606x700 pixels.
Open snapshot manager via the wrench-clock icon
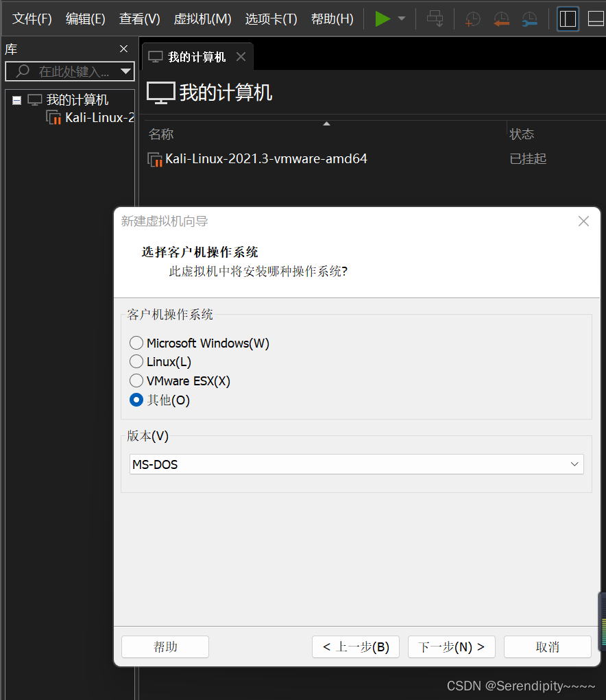(x=529, y=19)
